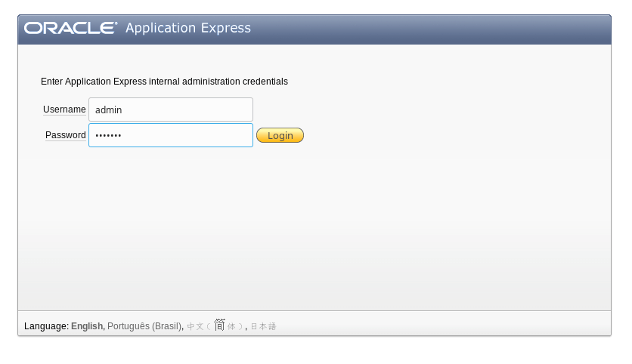Select English language link
This screenshot has width=632, height=364.
point(86,326)
